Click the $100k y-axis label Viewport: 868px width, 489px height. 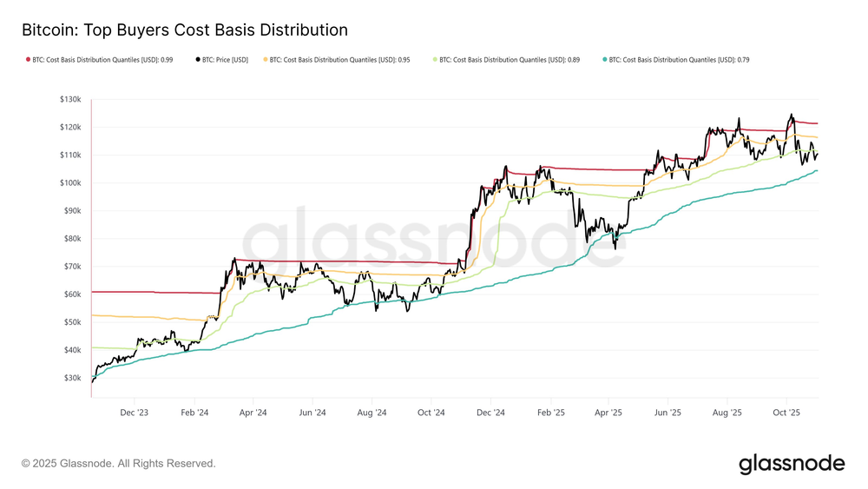[69, 183]
